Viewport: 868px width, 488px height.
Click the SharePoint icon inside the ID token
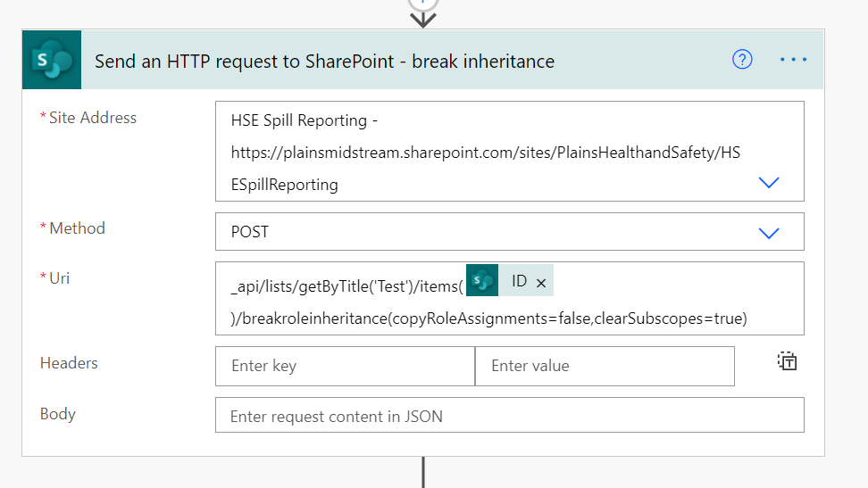click(x=482, y=281)
